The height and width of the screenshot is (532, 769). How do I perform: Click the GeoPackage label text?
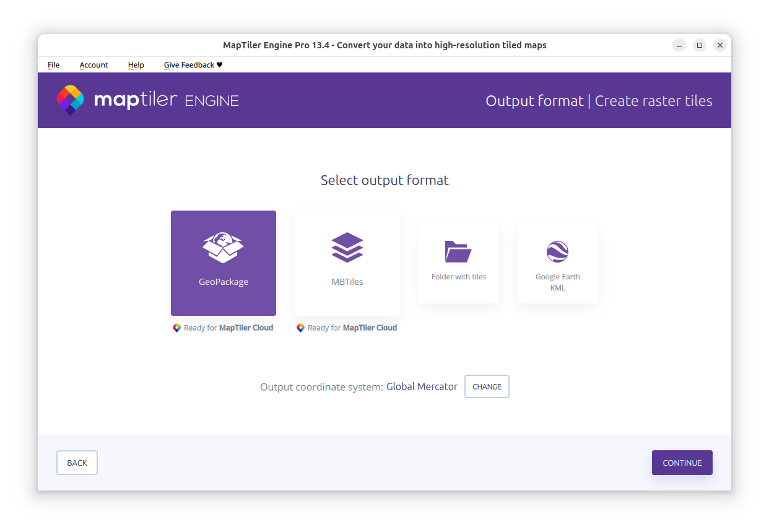click(224, 282)
